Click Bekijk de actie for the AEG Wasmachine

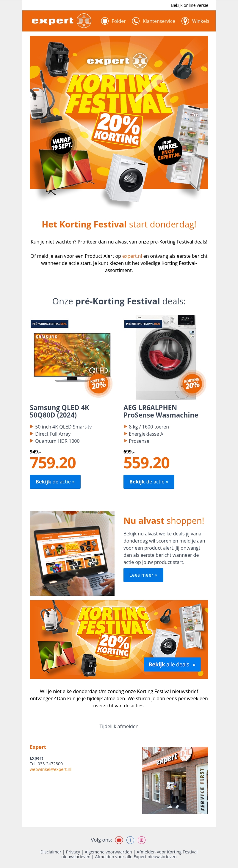tap(149, 481)
